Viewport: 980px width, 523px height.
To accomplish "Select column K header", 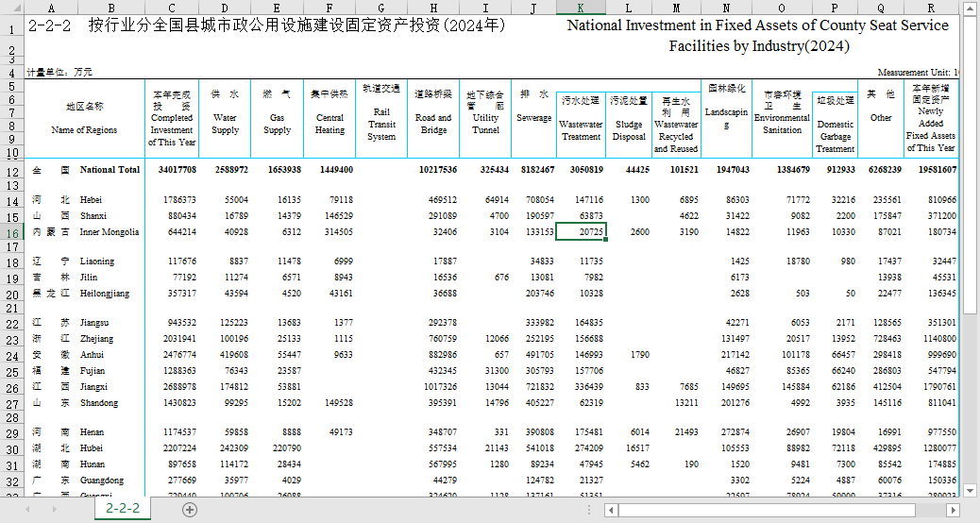I will (x=581, y=8).
